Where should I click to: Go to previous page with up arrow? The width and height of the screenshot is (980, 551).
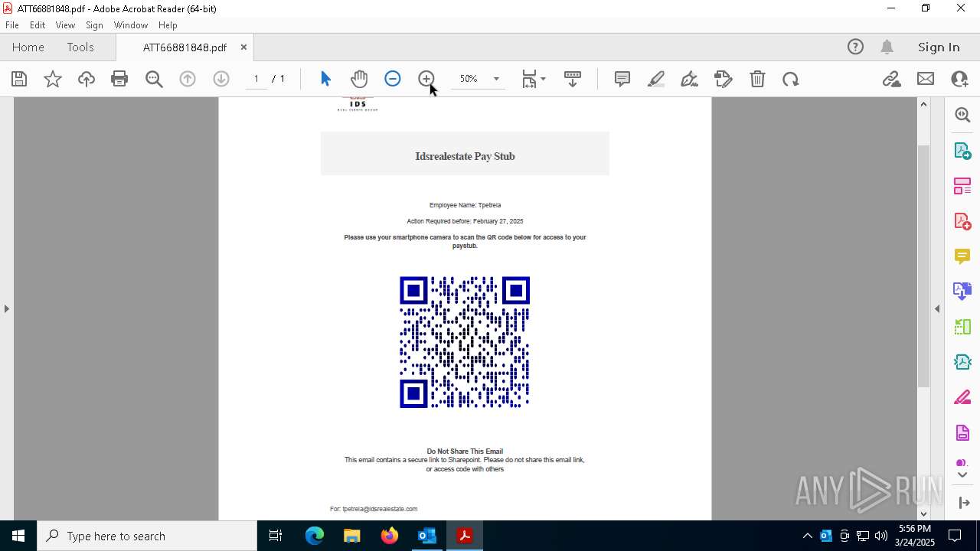click(188, 79)
